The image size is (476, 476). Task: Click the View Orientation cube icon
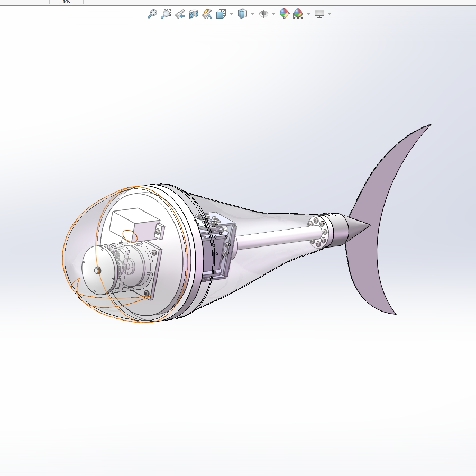(221, 14)
